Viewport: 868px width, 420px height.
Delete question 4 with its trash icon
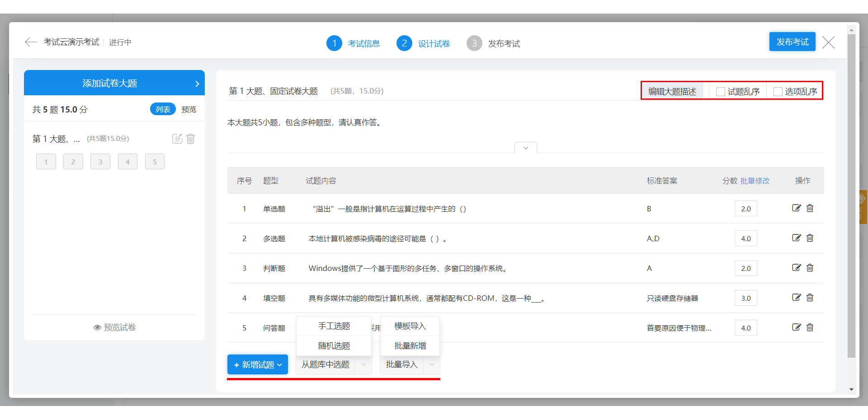click(810, 298)
